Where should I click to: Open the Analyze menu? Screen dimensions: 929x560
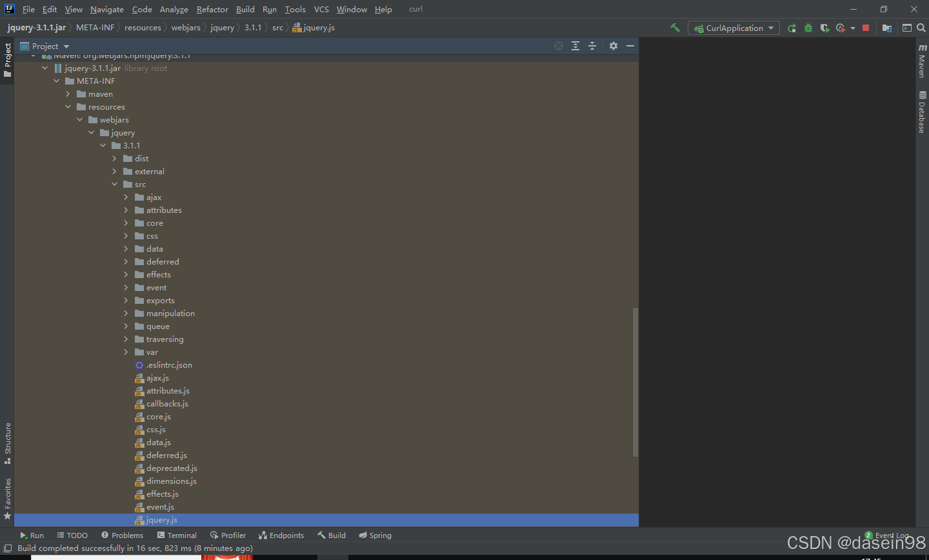(174, 9)
